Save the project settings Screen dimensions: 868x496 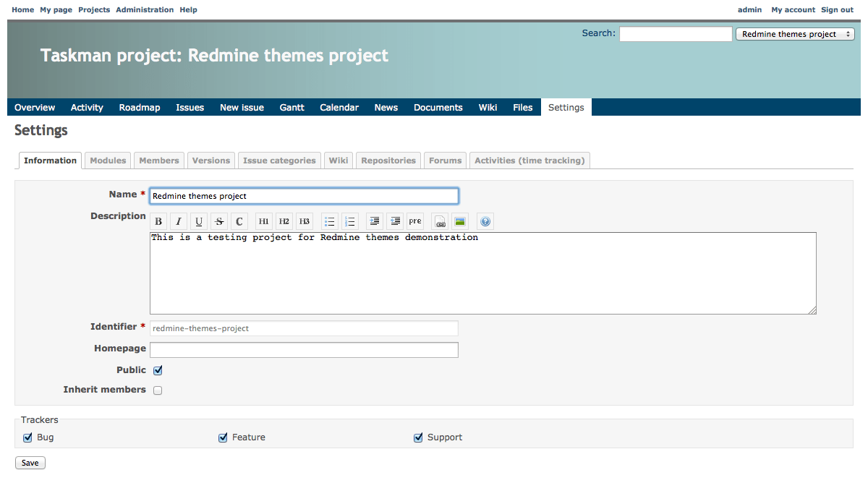[30, 463]
